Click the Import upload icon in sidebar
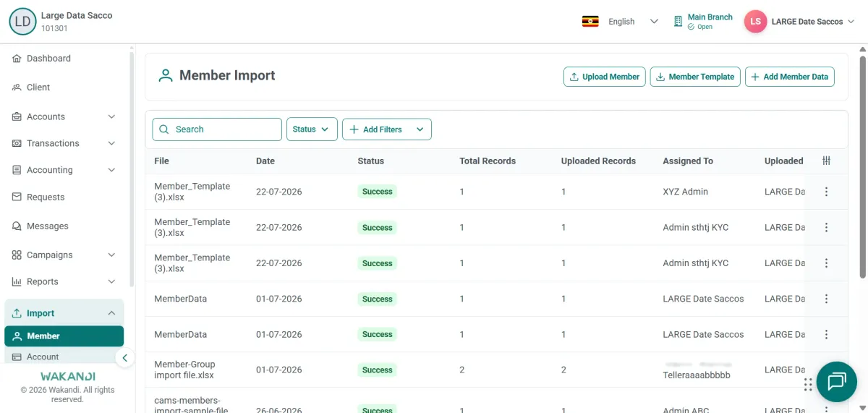The height and width of the screenshot is (413, 868). pyautogui.click(x=17, y=313)
